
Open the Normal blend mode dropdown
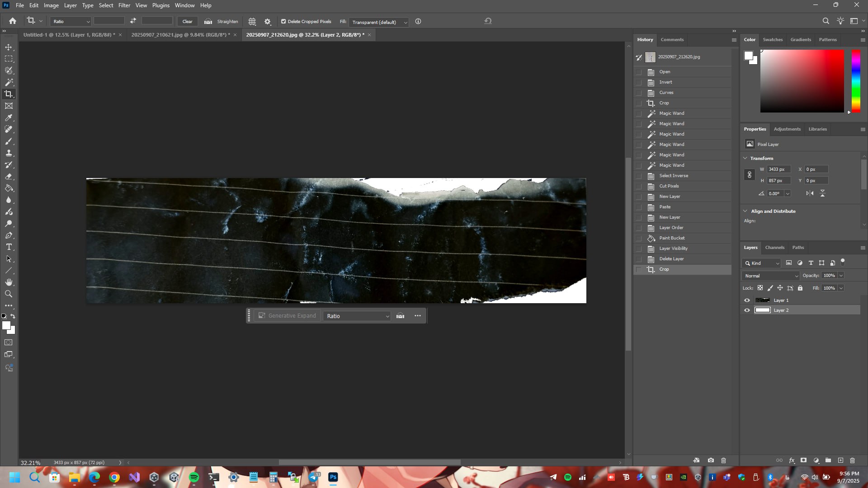(771, 276)
